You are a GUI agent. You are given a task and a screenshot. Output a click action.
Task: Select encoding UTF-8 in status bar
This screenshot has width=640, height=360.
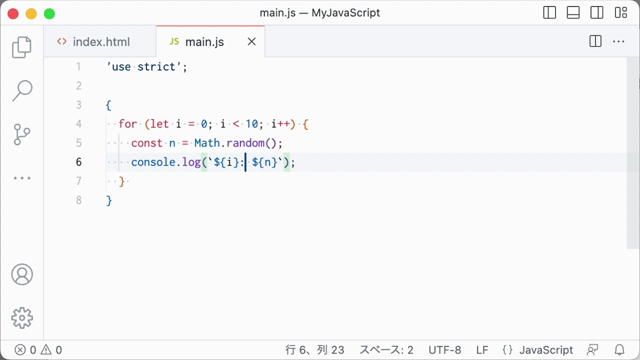[x=444, y=350]
